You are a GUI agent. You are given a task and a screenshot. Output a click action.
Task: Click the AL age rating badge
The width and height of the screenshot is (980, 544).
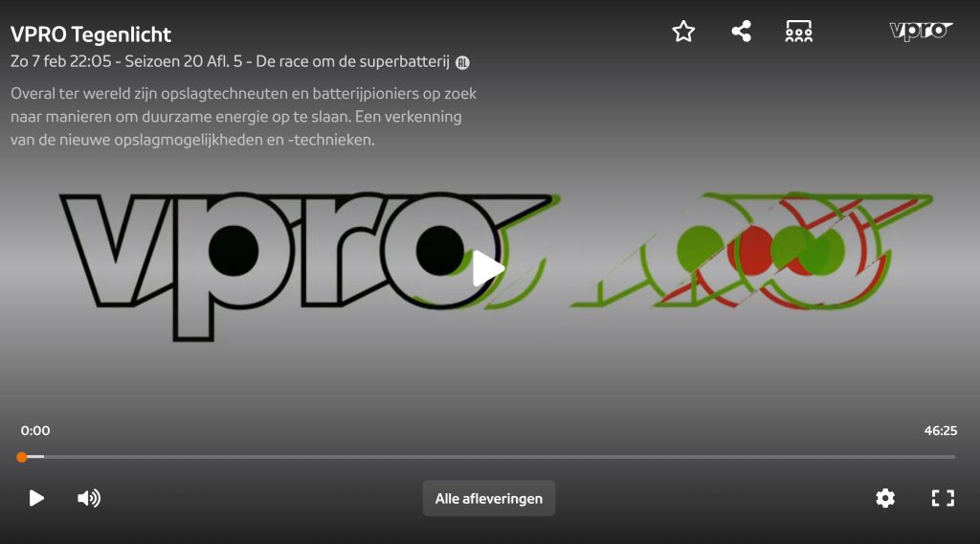463,62
